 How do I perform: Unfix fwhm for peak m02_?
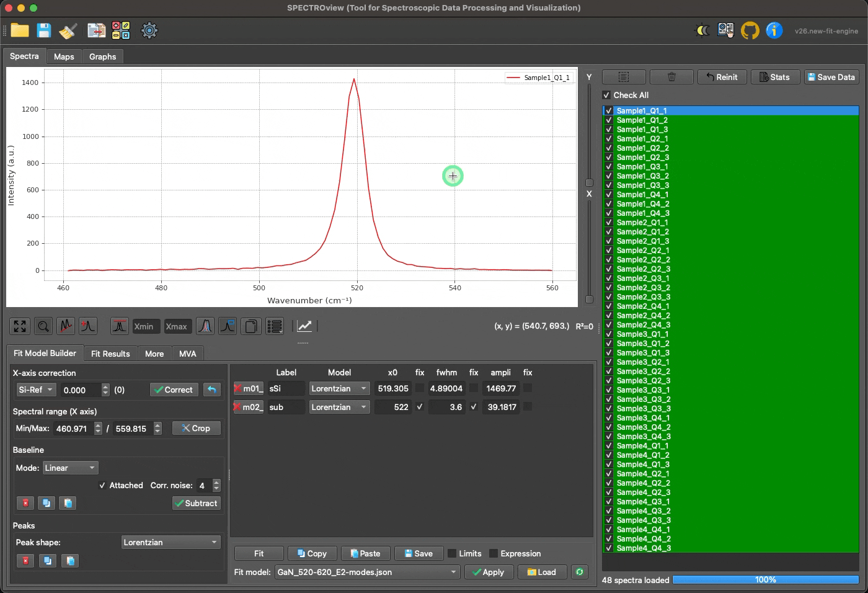pos(474,407)
